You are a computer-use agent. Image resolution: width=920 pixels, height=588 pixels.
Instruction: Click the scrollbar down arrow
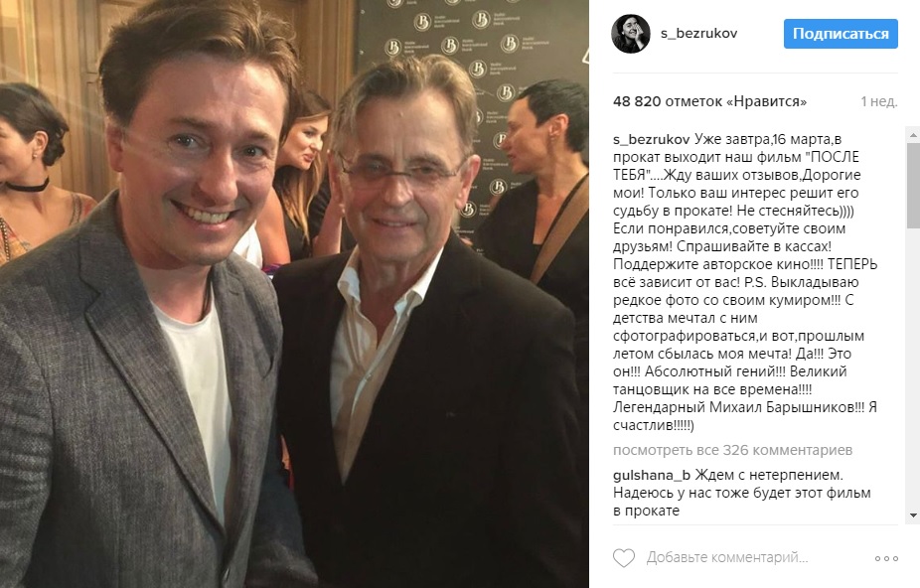[x=913, y=515]
